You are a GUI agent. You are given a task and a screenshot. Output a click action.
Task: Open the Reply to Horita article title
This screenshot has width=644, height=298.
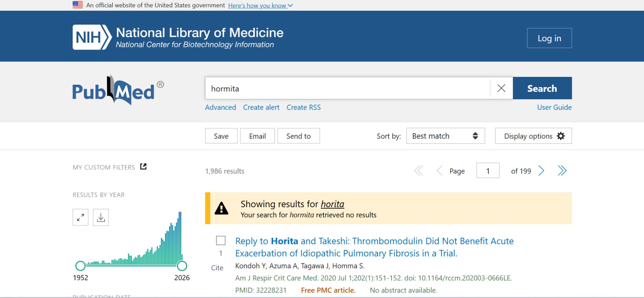[x=374, y=247]
